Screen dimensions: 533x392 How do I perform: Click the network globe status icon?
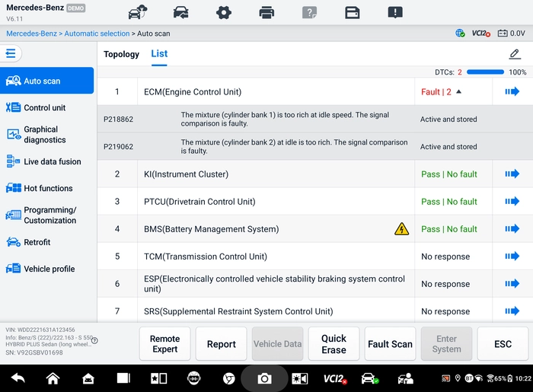(x=460, y=33)
